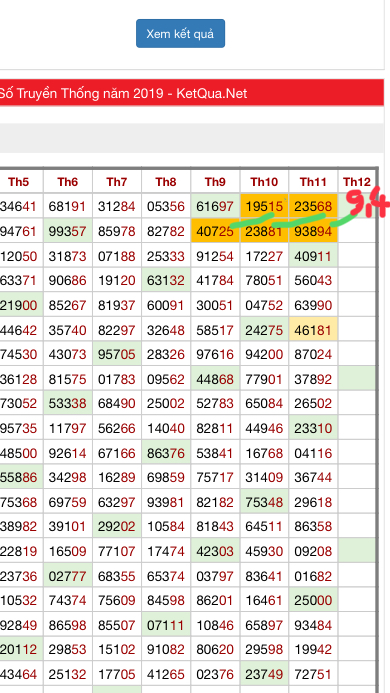Select the Th10 column header
This screenshot has height=693, width=390.
click(x=264, y=182)
